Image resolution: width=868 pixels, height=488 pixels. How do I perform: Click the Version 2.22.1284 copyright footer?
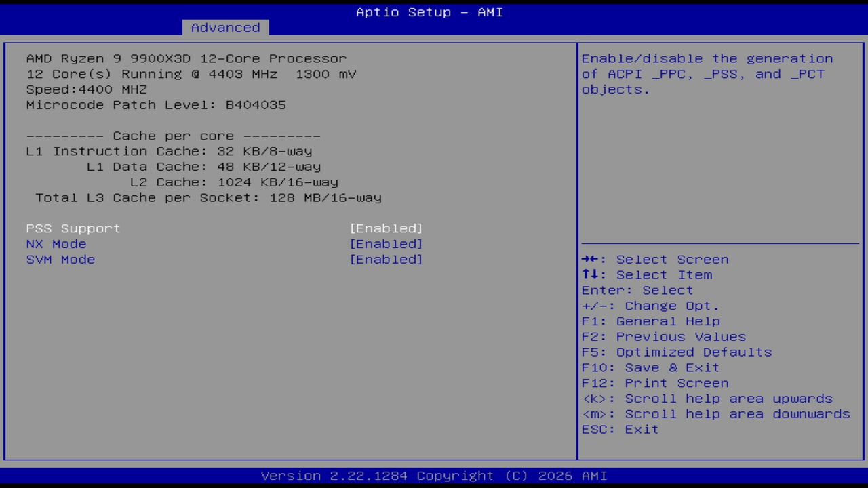(434, 476)
